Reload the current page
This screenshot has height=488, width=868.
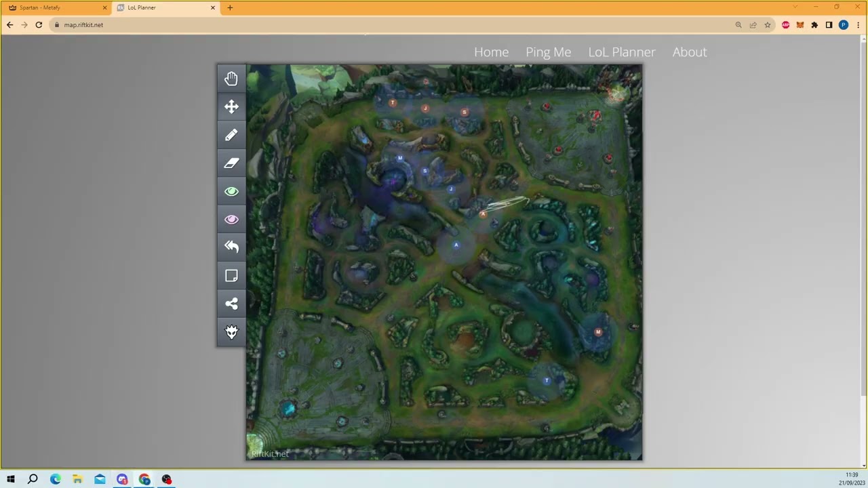coord(39,25)
